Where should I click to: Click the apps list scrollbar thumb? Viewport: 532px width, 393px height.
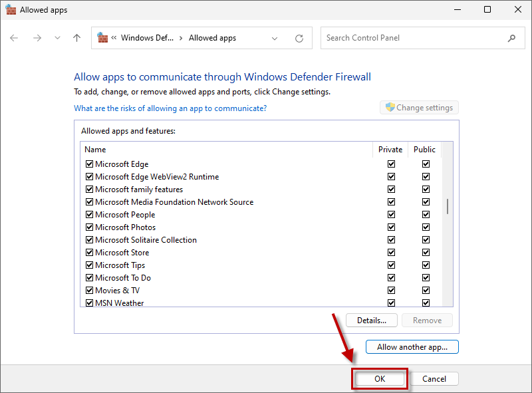[x=448, y=206]
